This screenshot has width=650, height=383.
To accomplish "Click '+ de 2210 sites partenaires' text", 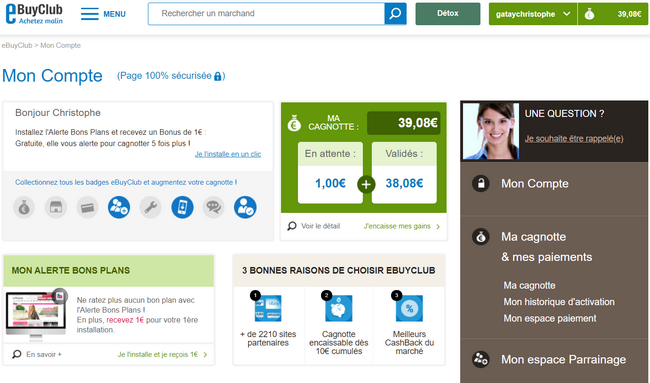I will tap(268, 339).
